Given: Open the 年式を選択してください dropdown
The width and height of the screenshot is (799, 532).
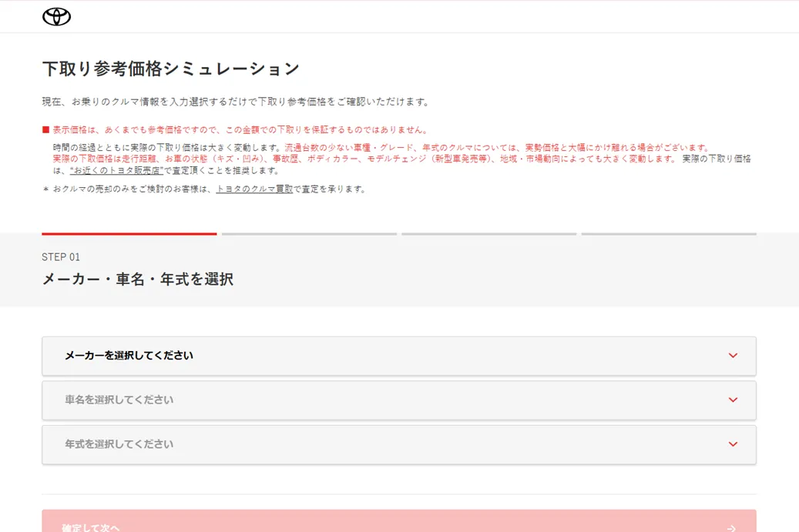Looking at the screenshot, I should click(398, 444).
